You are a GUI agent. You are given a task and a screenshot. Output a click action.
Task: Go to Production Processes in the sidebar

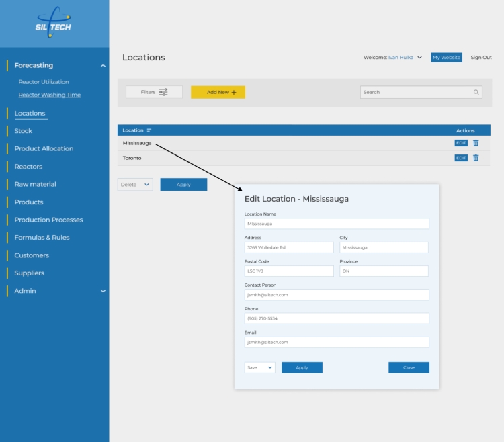(x=48, y=220)
